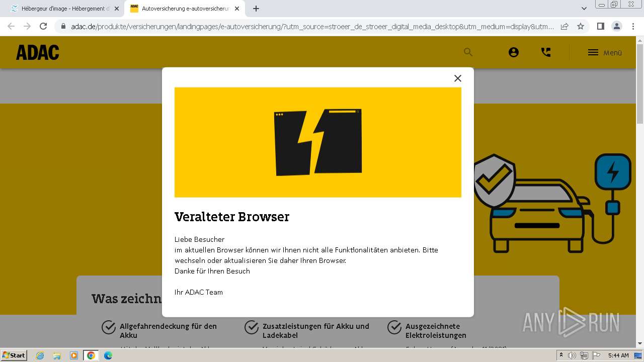
Task: Open the tab search dropdown
Action: pos(584,9)
